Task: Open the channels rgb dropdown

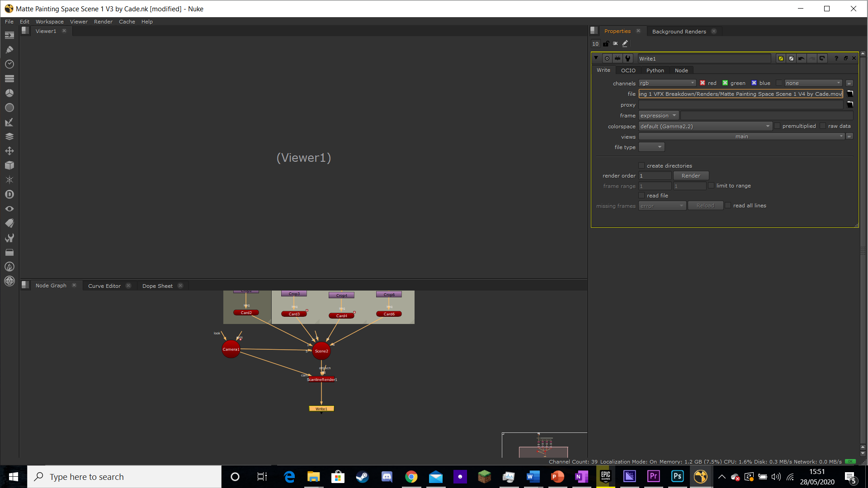Action: click(667, 83)
